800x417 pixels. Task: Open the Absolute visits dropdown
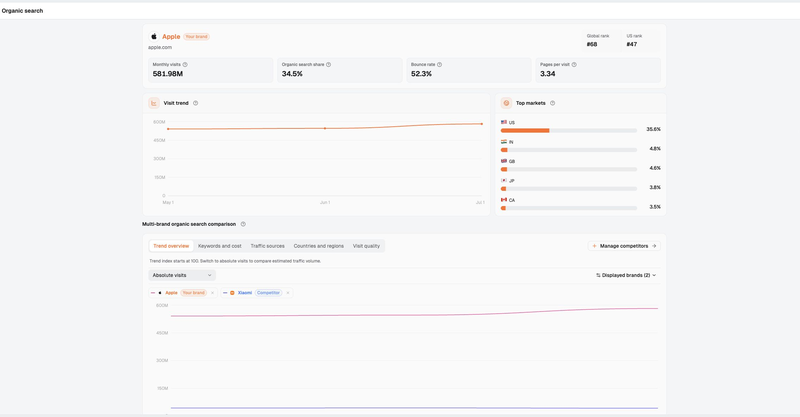182,275
